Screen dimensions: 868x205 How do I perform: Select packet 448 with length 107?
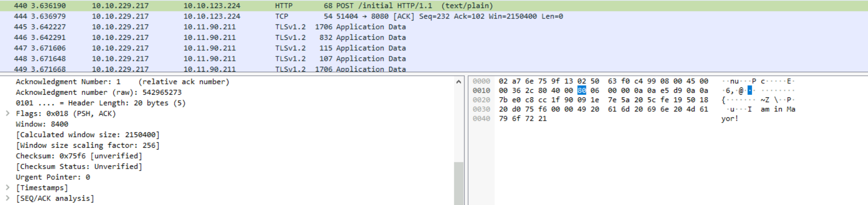(249, 58)
